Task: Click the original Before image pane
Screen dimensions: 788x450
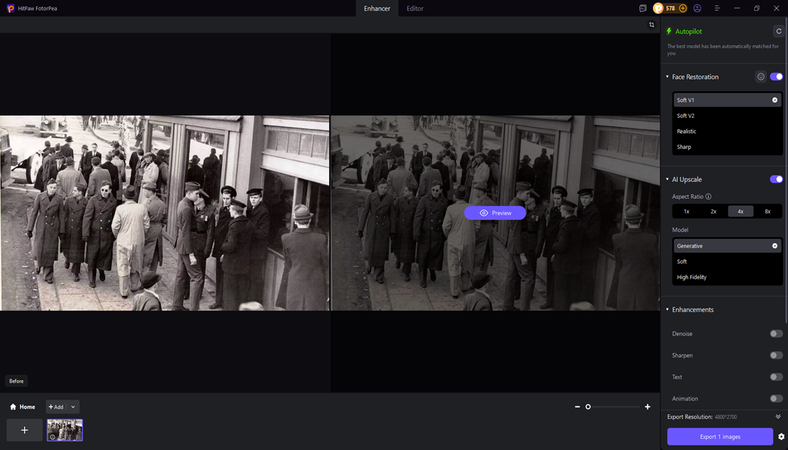Action: click(165, 213)
